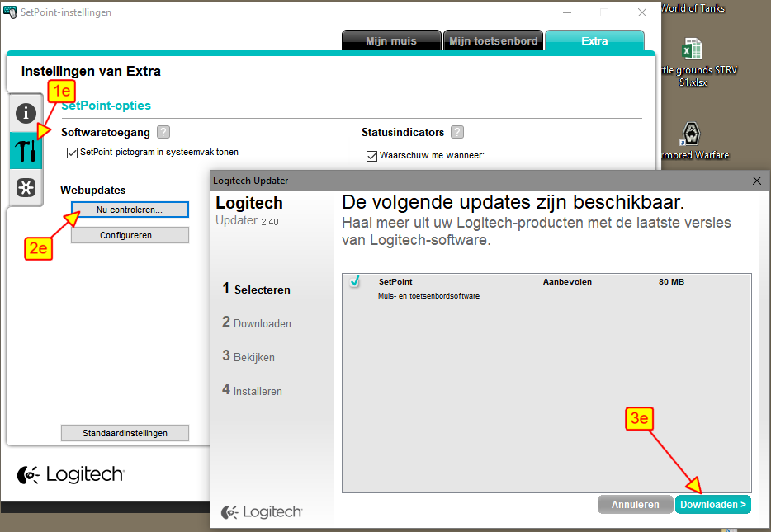The height and width of the screenshot is (532, 771).
Task: Click the 80 MB size value
Action: [672, 282]
